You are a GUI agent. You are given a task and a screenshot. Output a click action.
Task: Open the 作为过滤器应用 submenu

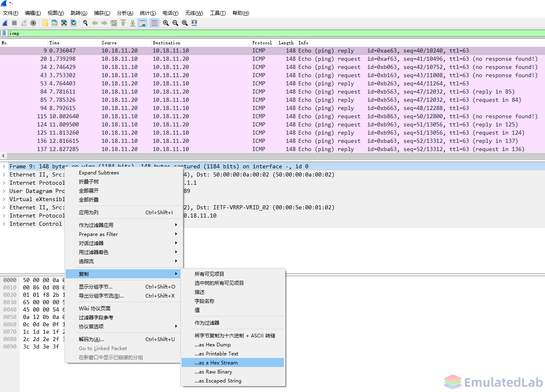(x=124, y=225)
